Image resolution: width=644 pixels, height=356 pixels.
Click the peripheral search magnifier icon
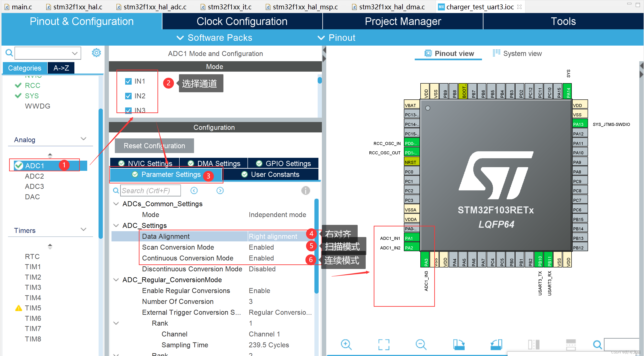click(9, 53)
